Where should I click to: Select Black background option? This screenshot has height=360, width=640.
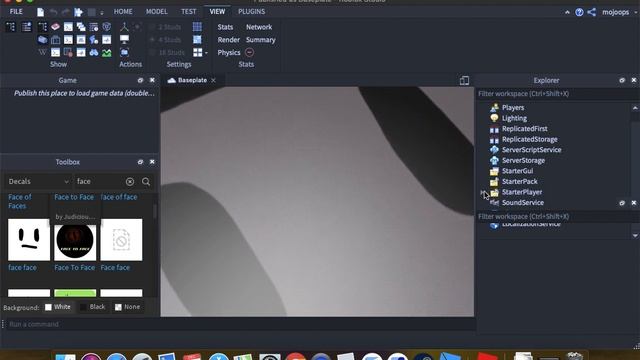[93, 307]
